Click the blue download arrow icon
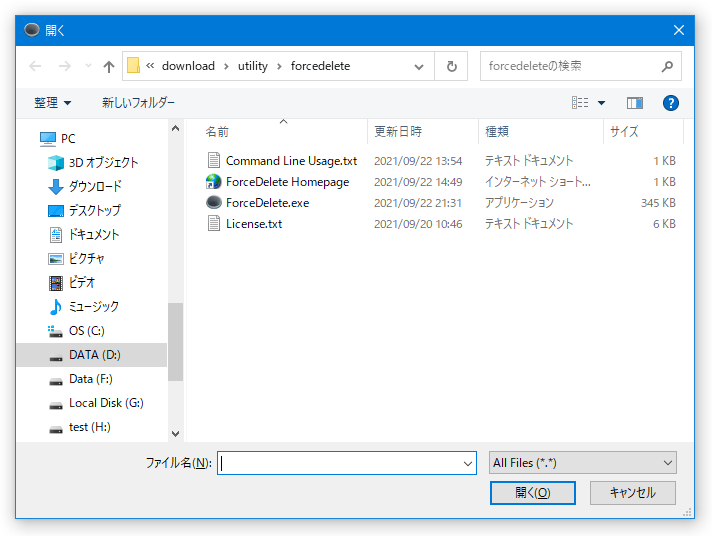The image size is (712, 536). tap(56, 187)
